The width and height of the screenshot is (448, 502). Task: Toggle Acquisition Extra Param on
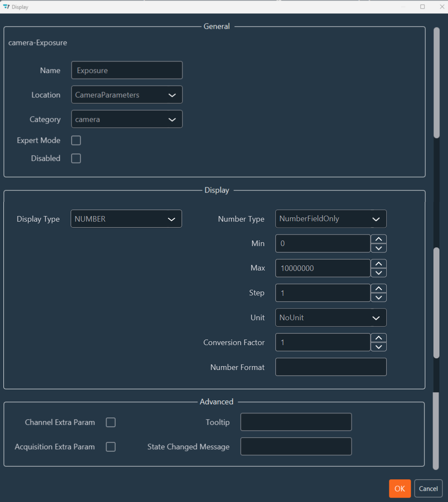pos(111,447)
